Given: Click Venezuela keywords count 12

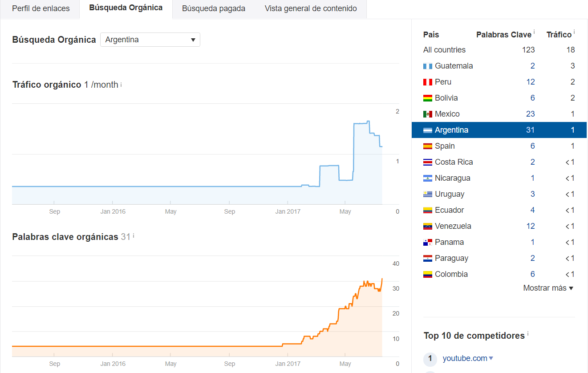Looking at the screenshot, I should tap(531, 226).
